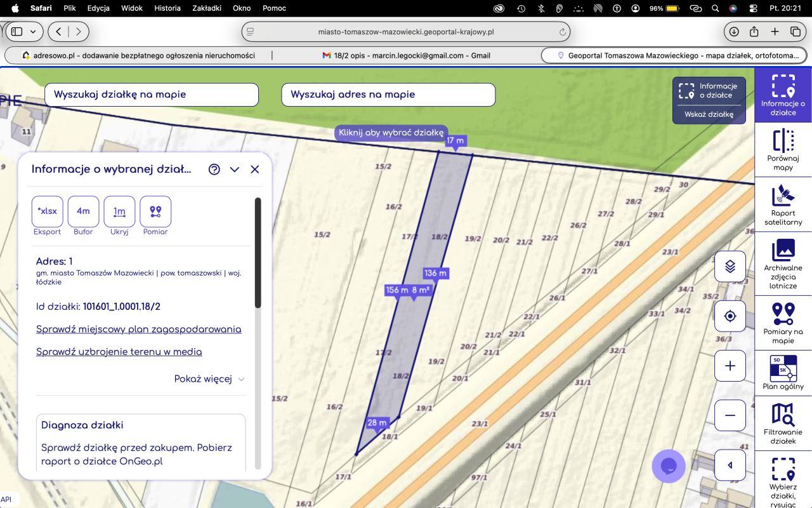812x508 pixels.
Task: Click Sprawdź miejscowy plan zagospodarowania link
Action: (138, 329)
